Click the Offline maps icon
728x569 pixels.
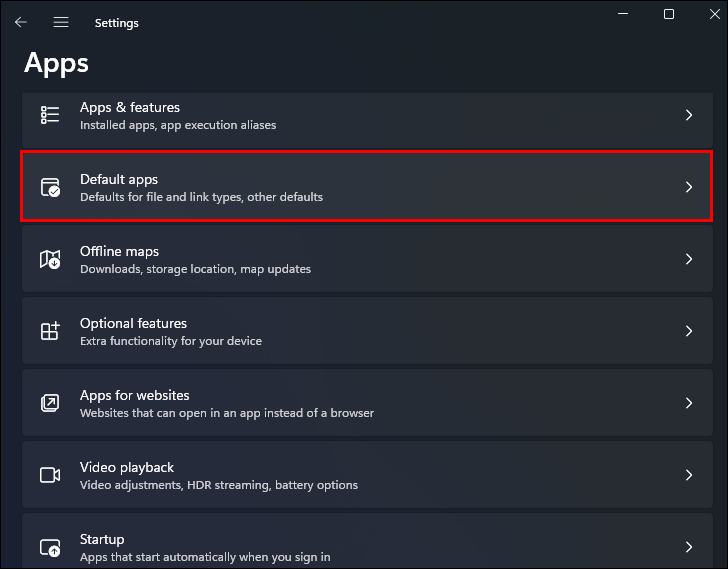50,259
